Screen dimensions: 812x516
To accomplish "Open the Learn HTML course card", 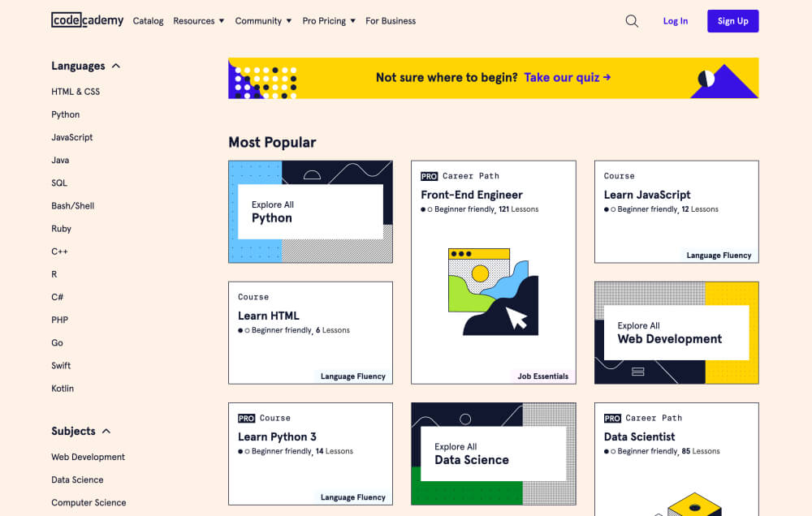I will (x=311, y=333).
